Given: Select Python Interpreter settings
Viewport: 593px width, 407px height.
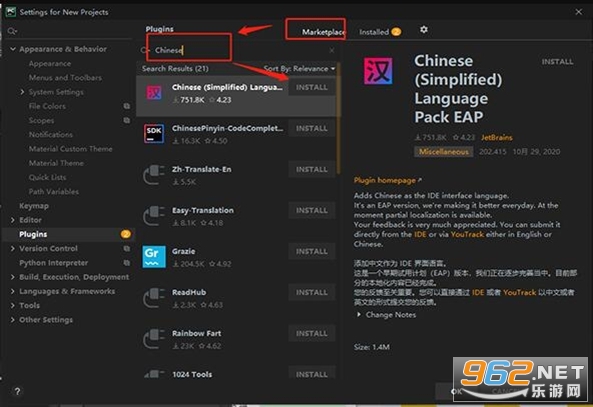Looking at the screenshot, I should [x=53, y=263].
